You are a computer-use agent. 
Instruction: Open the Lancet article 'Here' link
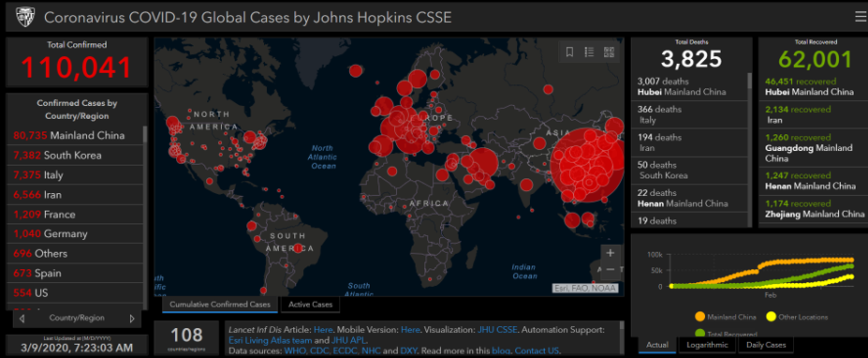click(x=323, y=330)
